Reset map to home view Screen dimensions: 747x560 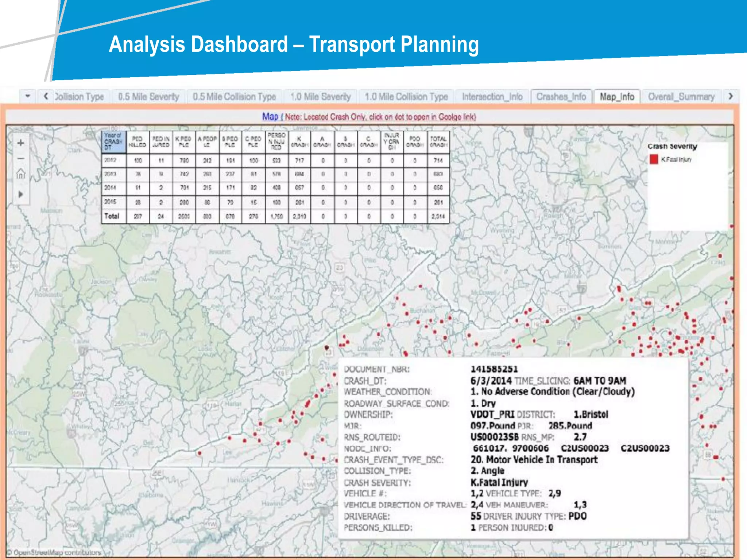(21, 174)
